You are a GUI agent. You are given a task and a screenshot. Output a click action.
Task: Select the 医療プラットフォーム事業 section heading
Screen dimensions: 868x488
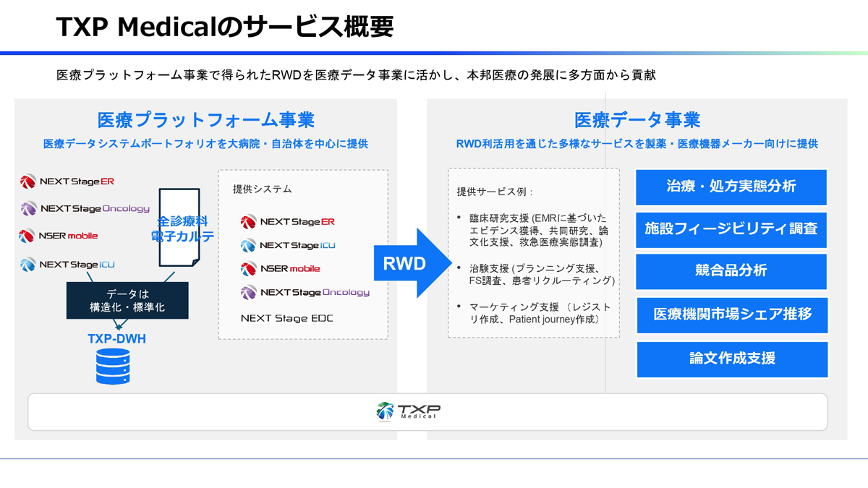[205, 119]
